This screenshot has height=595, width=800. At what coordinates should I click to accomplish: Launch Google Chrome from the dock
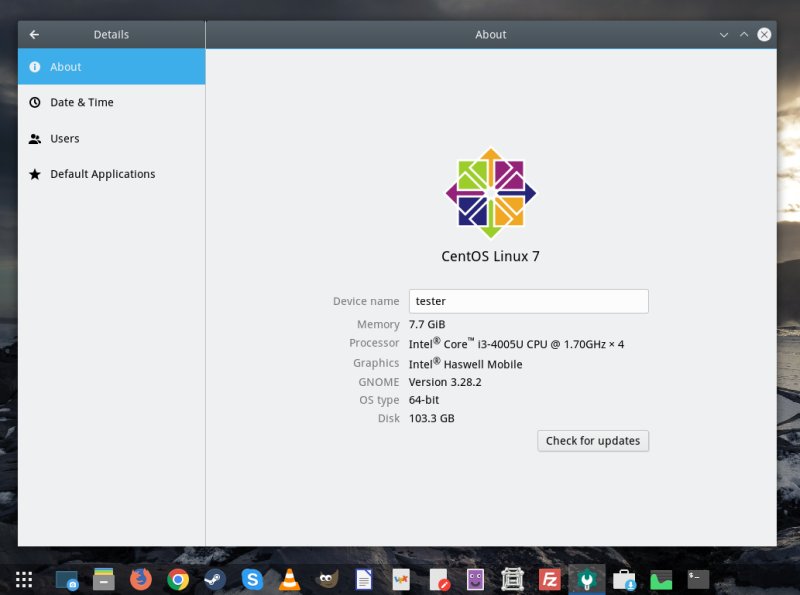point(178,580)
